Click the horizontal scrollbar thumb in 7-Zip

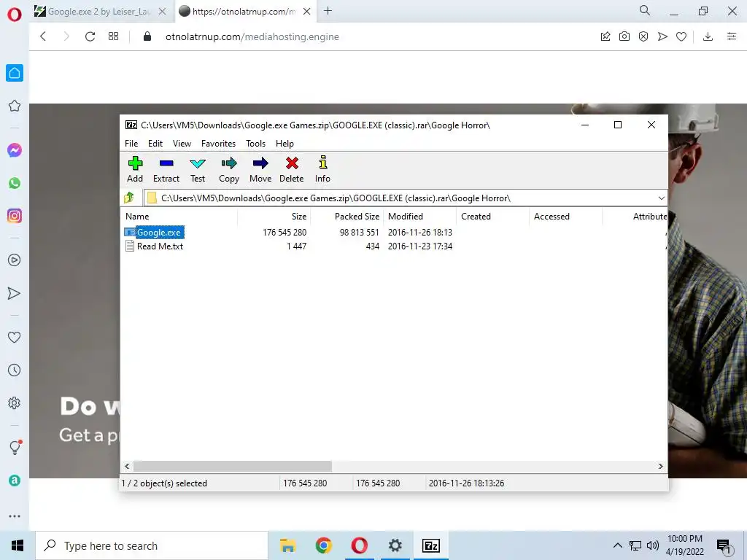pos(233,466)
